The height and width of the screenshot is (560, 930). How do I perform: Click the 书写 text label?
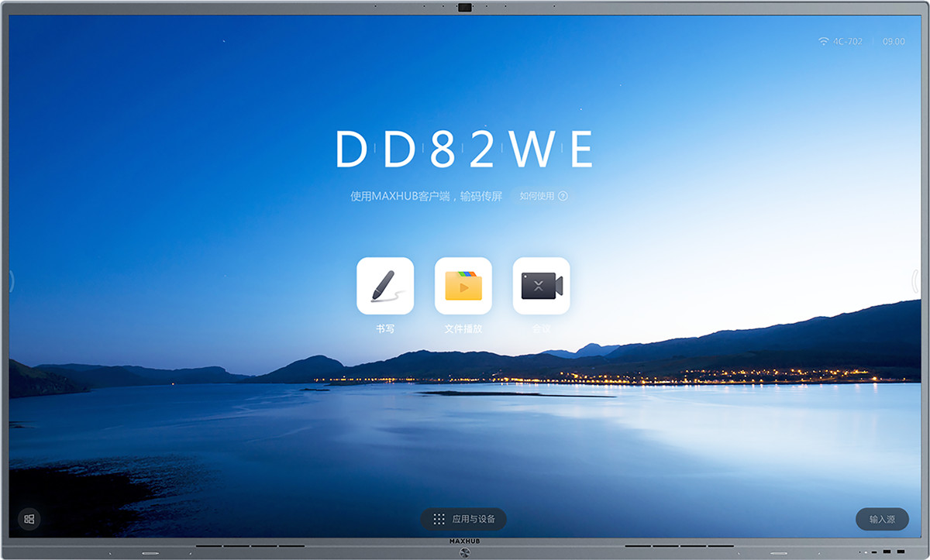pos(385,328)
